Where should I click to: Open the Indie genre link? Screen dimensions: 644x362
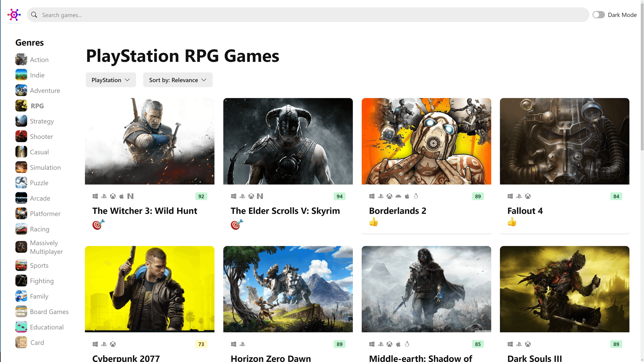click(x=37, y=75)
